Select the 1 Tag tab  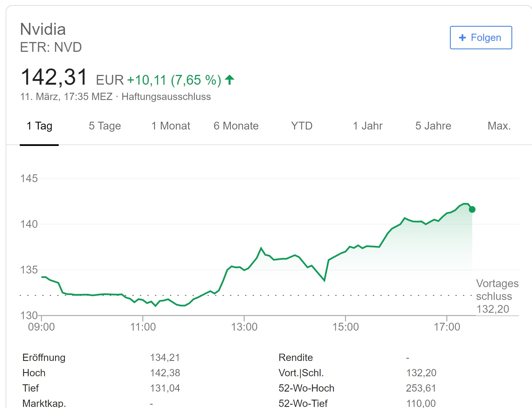point(39,126)
